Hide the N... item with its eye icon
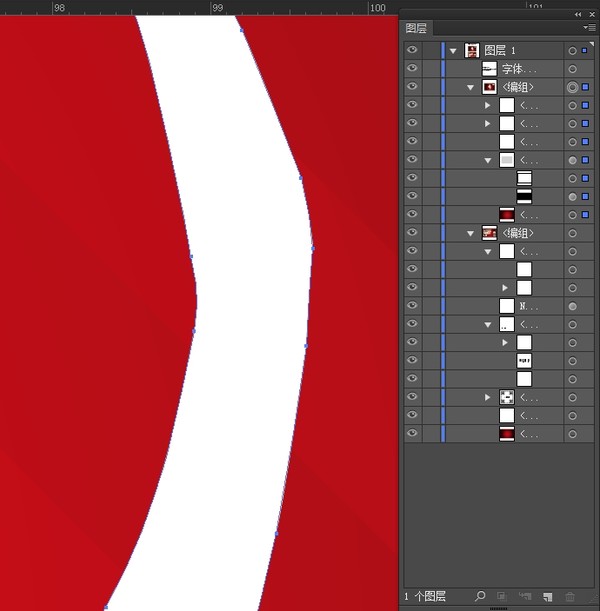The width and height of the screenshot is (600, 611). click(412, 305)
